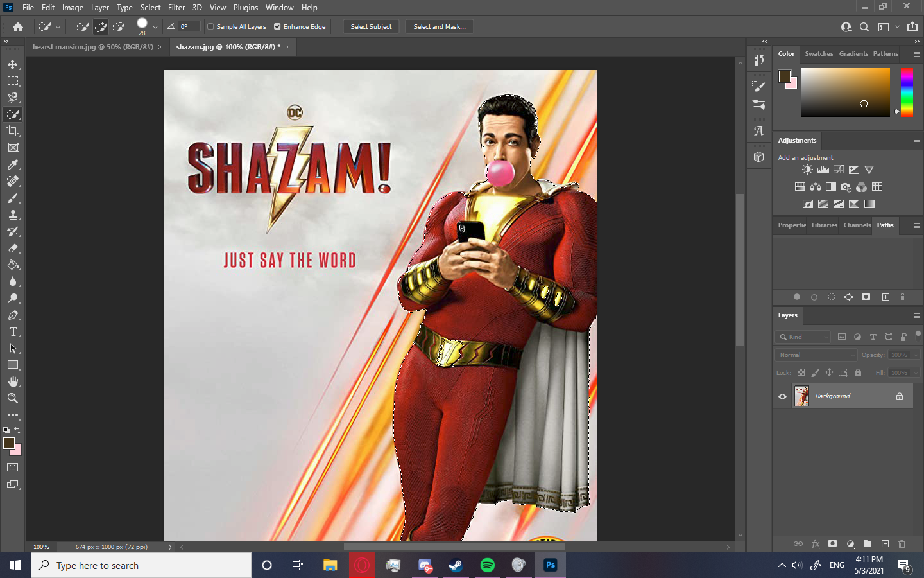The height and width of the screenshot is (578, 924).
Task: Click the rainbow hue slider strip
Action: (907, 92)
